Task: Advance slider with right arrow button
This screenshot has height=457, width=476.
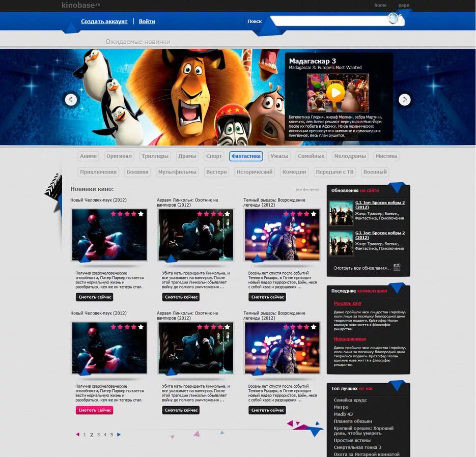Action: pos(404,100)
